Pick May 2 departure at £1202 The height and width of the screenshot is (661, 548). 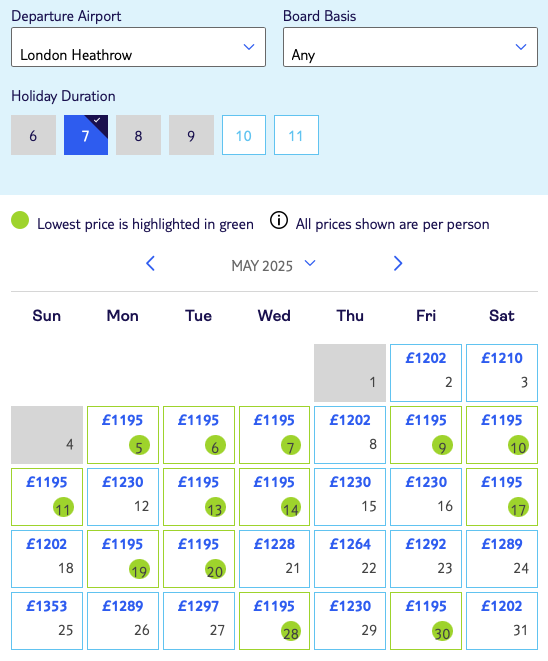pyautogui.click(x=426, y=373)
